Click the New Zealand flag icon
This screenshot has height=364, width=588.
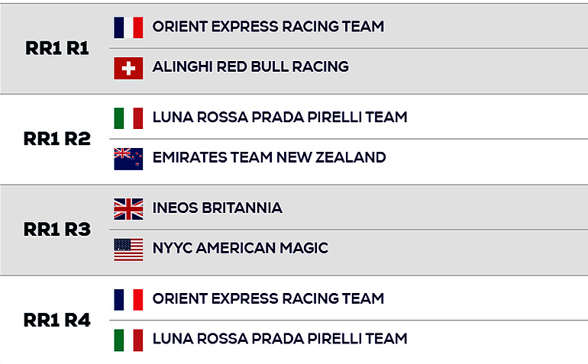128,158
